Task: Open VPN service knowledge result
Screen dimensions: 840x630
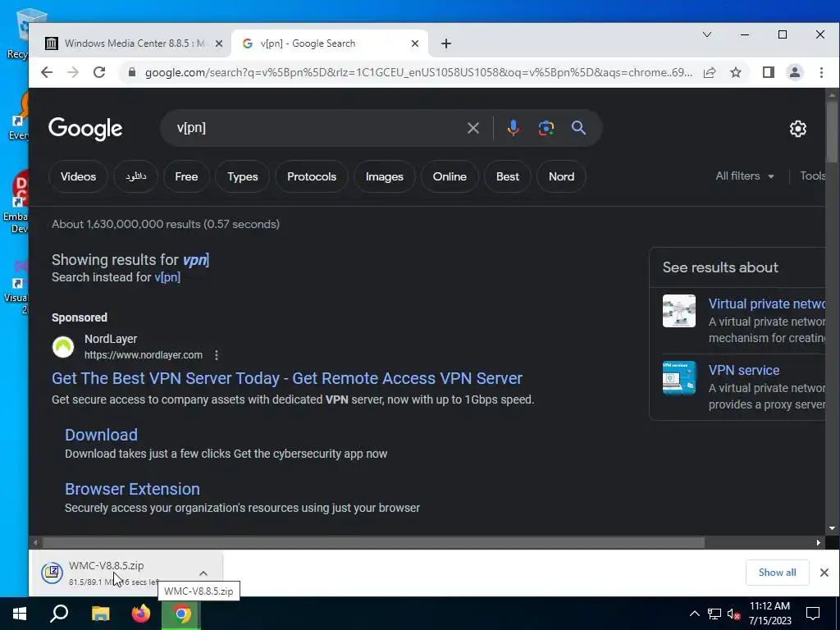Action: 743,370
